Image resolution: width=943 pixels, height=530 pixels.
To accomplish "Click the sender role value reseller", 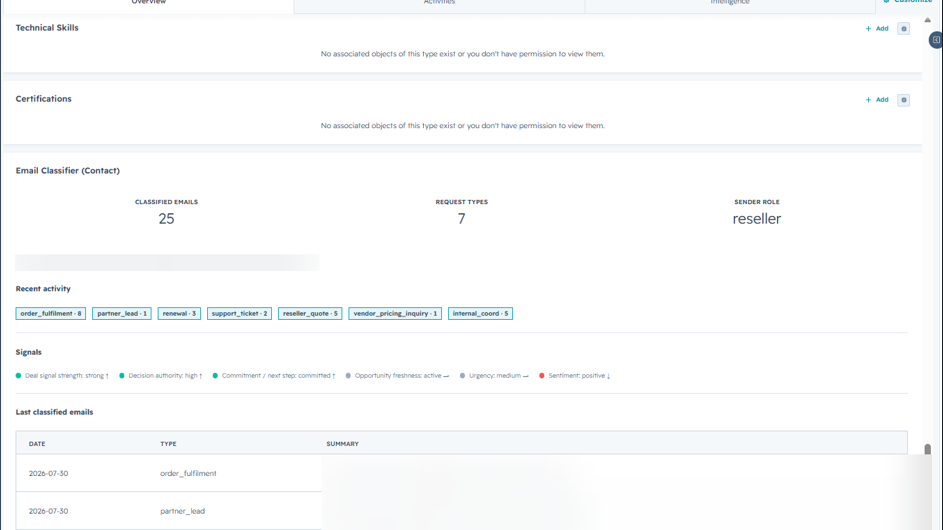I will [757, 219].
